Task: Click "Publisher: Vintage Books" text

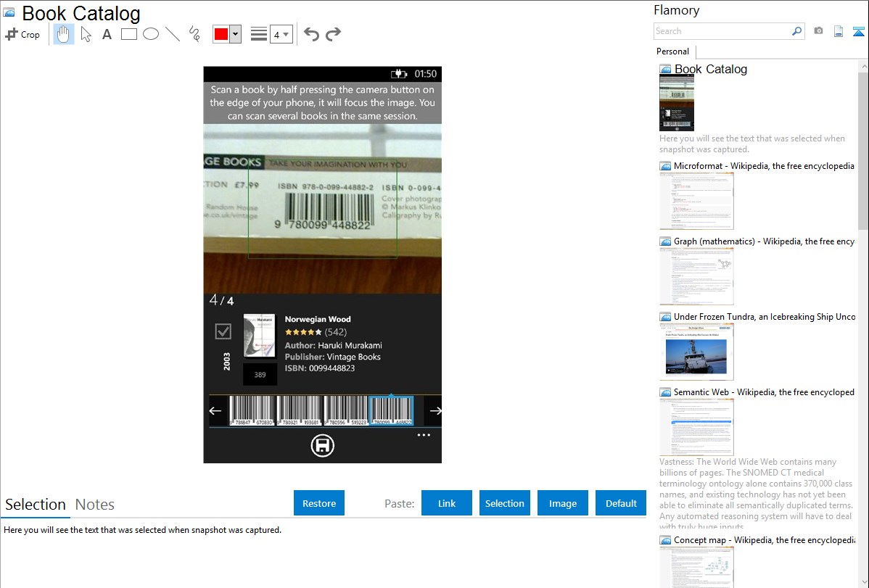Action: [x=332, y=357]
